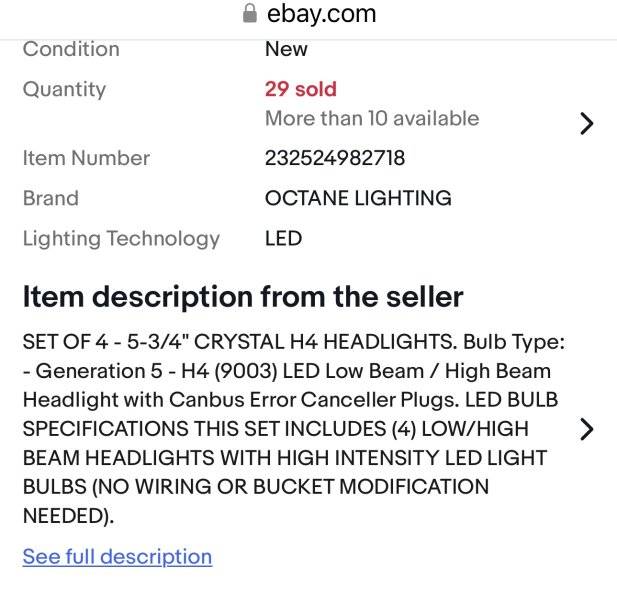
Task: Tap the Condition label
Action: [x=71, y=49]
